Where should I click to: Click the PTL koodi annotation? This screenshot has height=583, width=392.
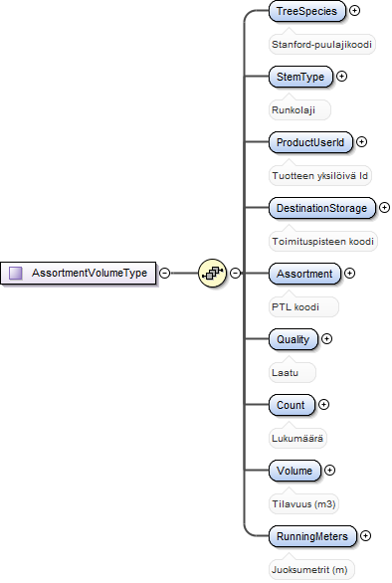[303, 307]
